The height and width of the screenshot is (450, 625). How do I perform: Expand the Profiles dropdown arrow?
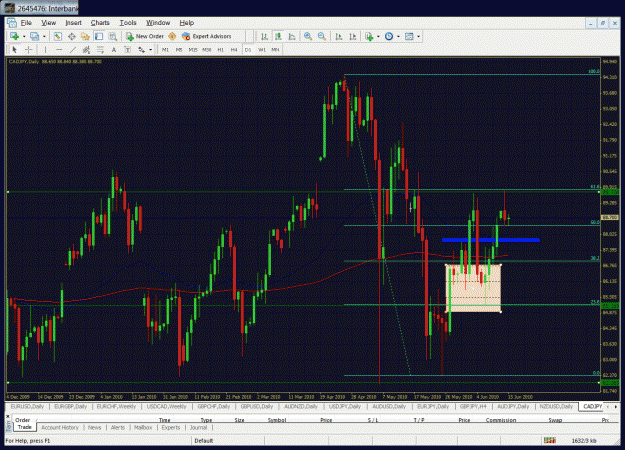pos(44,36)
